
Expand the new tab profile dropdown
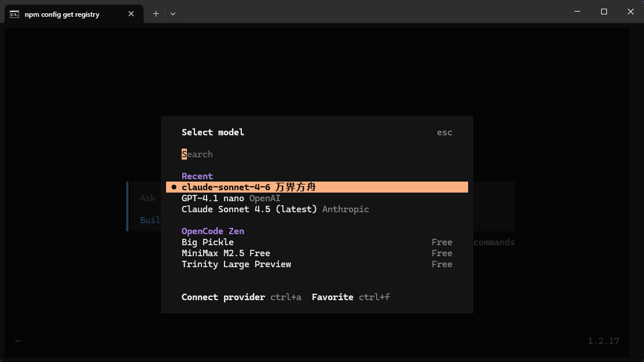point(173,13)
